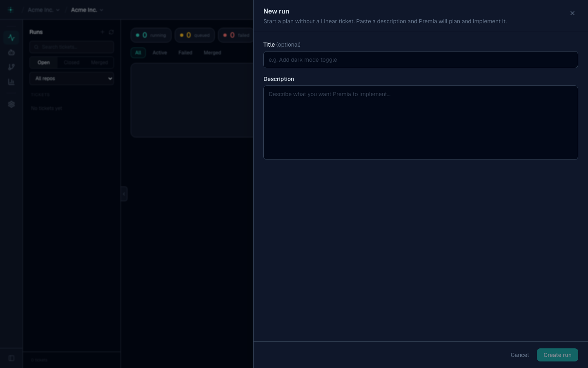The width and height of the screenshot is (588, 368).
Task: Switch to the Failed runs tab
Action: coord(185,53)
